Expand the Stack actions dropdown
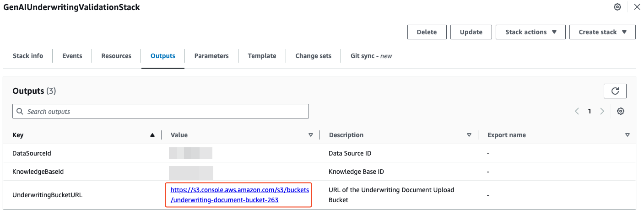The image size is (644, 215). [530, 32]
